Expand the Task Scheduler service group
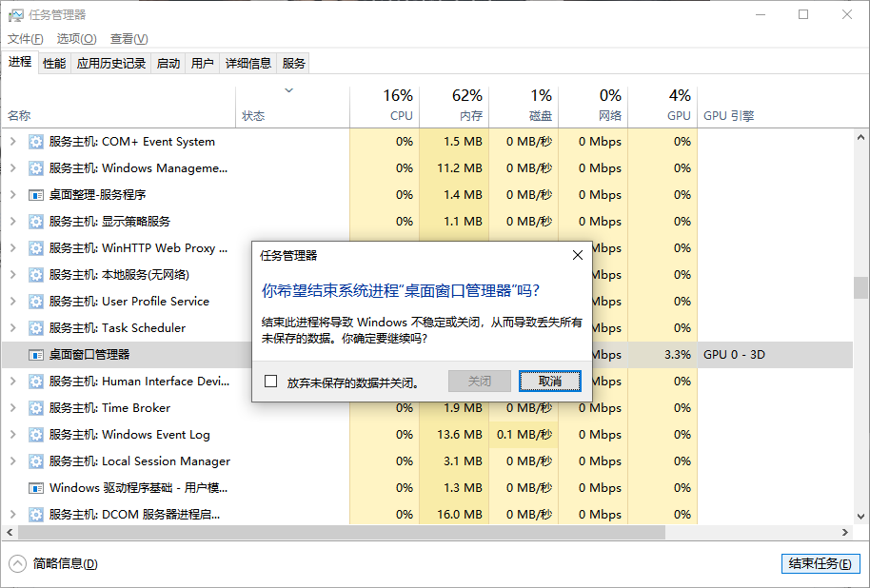Viewport: 870px width, 588px height. click(12, 328)
